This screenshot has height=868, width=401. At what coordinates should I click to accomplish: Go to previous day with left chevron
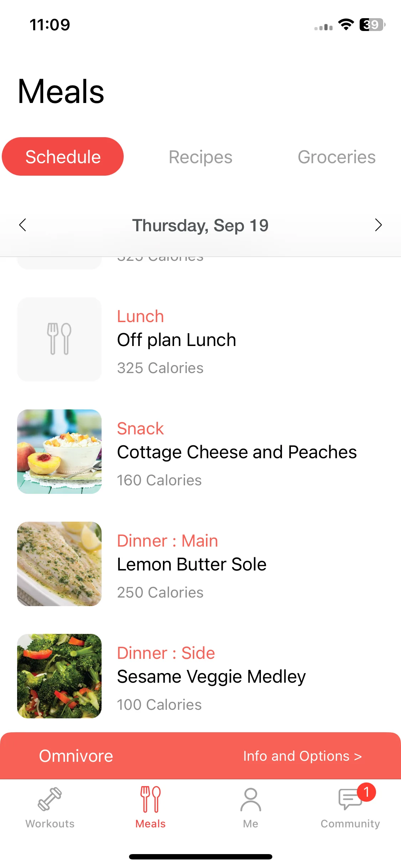pos(23,225)
